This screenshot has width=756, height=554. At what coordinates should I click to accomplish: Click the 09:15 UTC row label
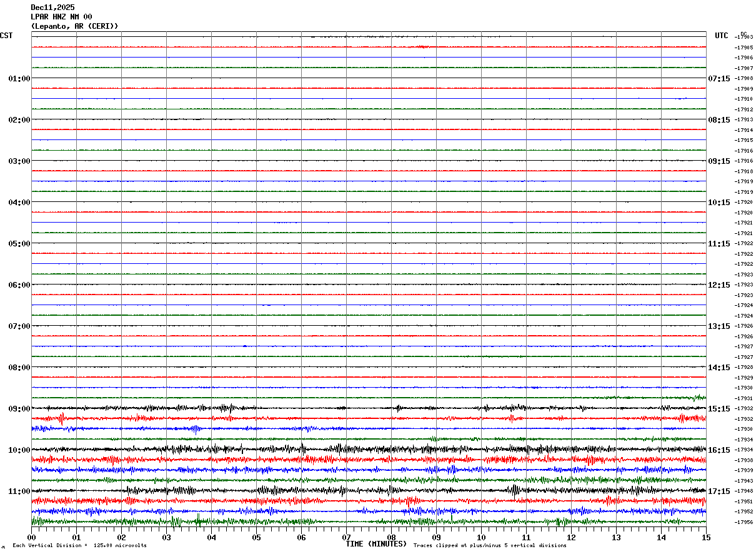[719, 161]
